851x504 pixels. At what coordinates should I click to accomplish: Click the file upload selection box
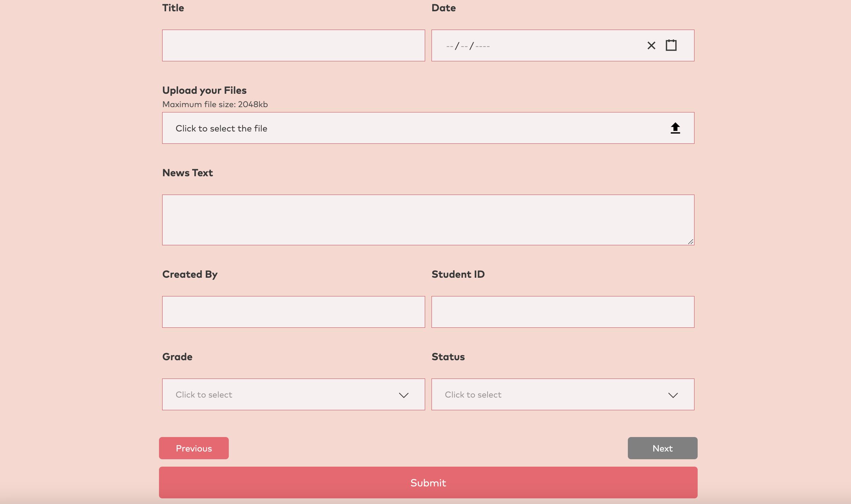coord(428,128)
